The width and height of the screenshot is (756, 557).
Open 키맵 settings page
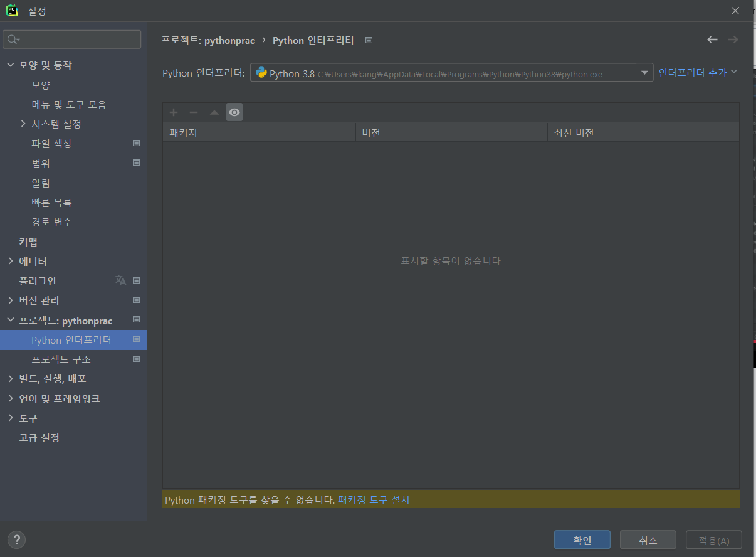(x=28, y=241)
